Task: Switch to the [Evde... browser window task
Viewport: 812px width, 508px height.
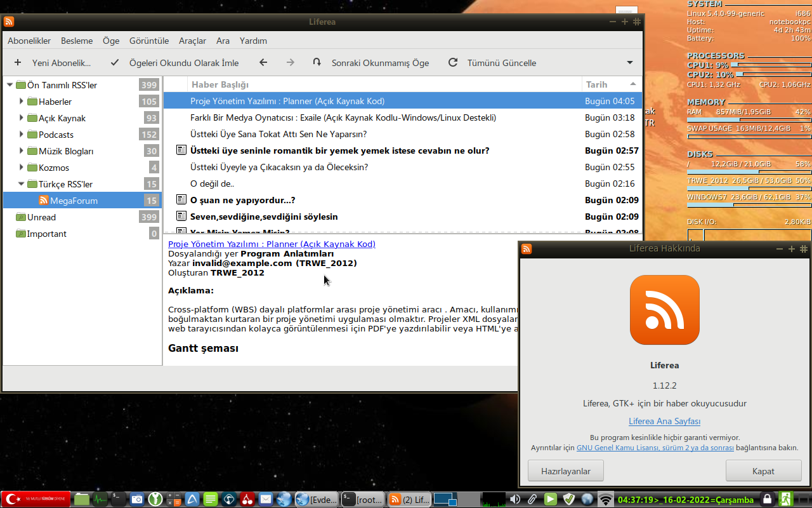Action: [x=317, y=500]
